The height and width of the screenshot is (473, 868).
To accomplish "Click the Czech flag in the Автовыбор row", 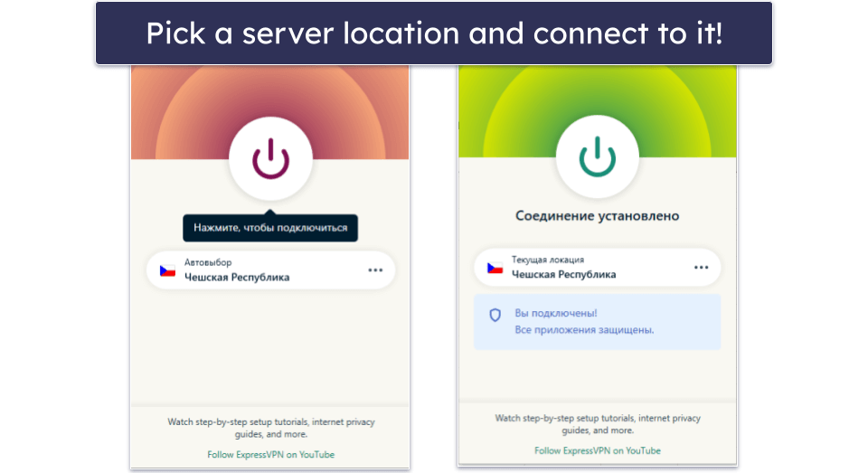I will pos(168,270).
